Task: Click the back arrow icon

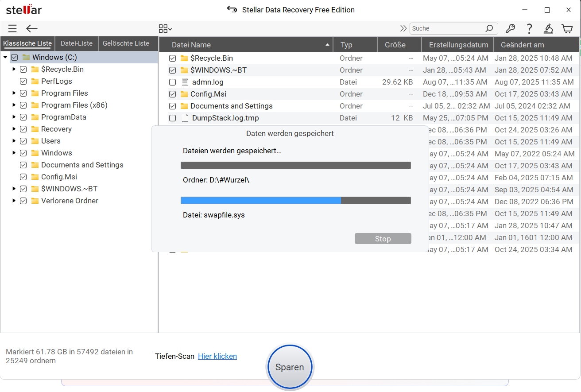Action: pos(32,29)
